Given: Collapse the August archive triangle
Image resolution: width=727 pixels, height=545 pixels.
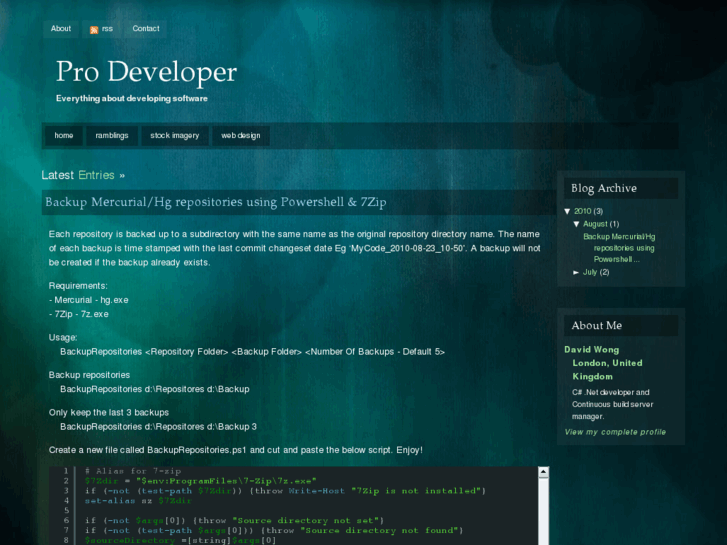Looking at the screenshot, I should pos(577,224).
